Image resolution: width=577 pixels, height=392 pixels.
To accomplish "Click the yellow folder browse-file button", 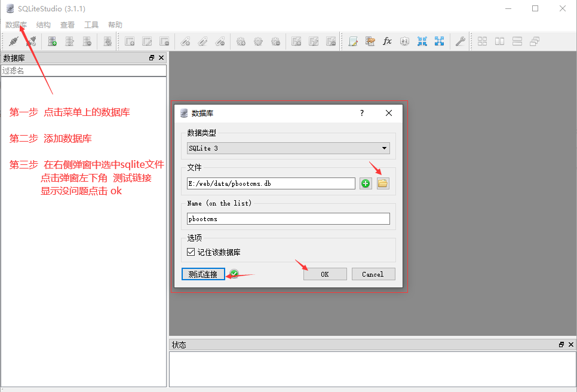I will click(383, 183).
